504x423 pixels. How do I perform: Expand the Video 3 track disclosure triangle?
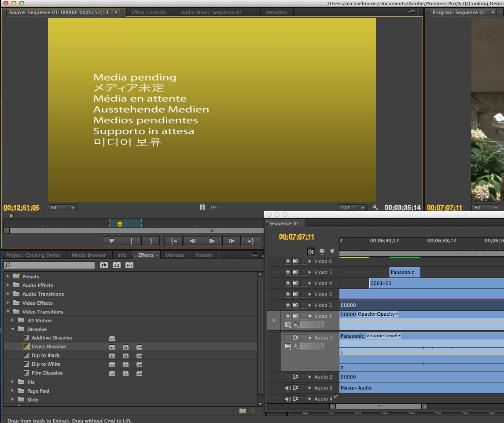click(x=310, y=294)
